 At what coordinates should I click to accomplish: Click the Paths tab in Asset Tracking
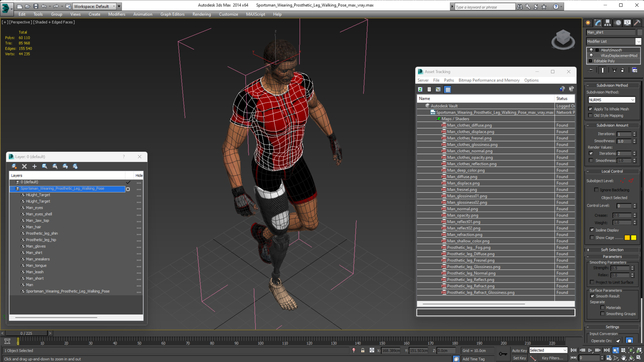[x=449, y=80]
